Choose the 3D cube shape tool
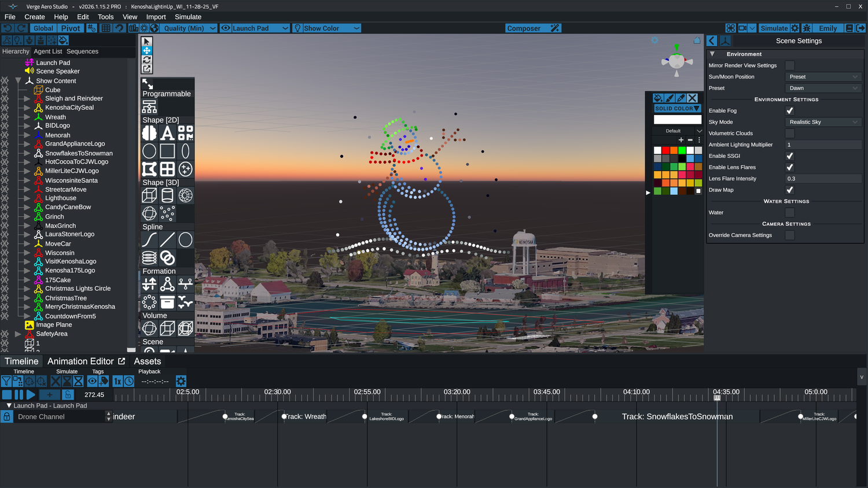 (x=149, y=195)
